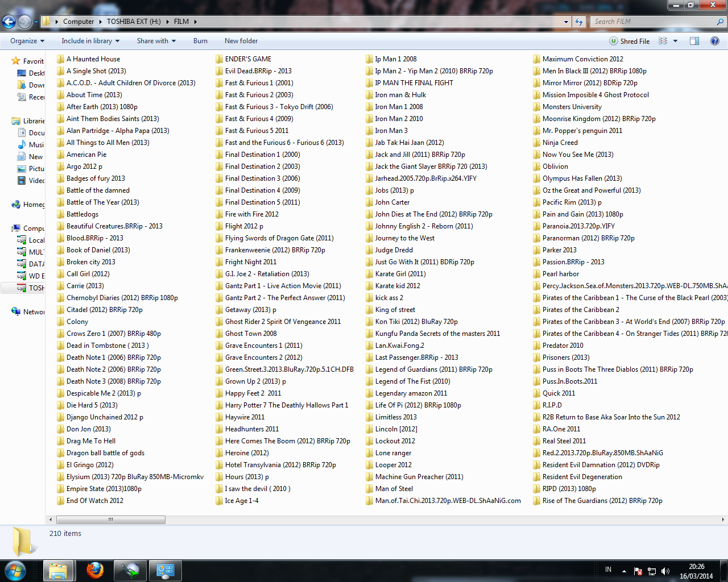Screen dimensions: 728x582
Task: Click the volume speaker tray icon
Action: point(665,571)
